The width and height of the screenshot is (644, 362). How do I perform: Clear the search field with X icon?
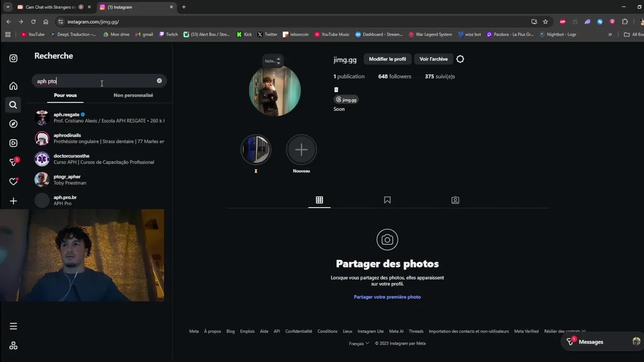(x=159, y=81)
